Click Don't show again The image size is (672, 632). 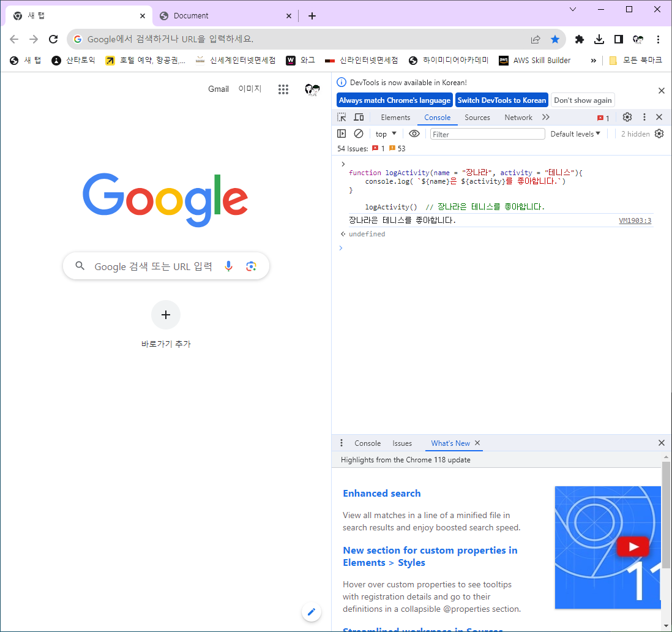point(583,100)
